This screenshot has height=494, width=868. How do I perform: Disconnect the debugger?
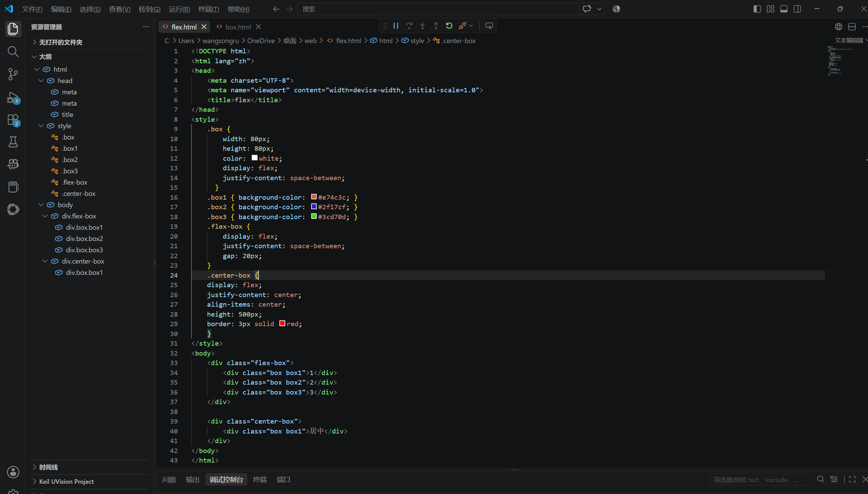(x=462, y=26)
